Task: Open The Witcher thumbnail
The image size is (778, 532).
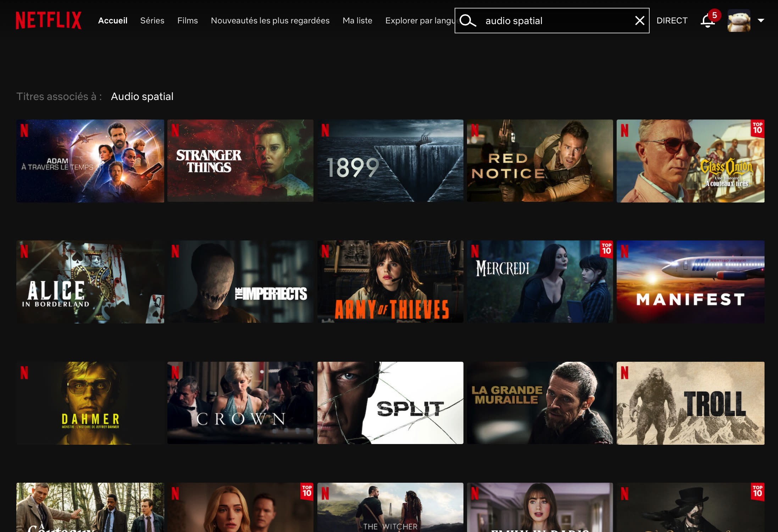Action: coord(390,508)
